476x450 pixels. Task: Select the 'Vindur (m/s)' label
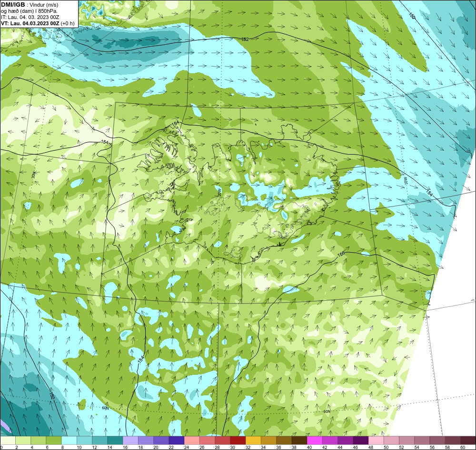(44, 5)
